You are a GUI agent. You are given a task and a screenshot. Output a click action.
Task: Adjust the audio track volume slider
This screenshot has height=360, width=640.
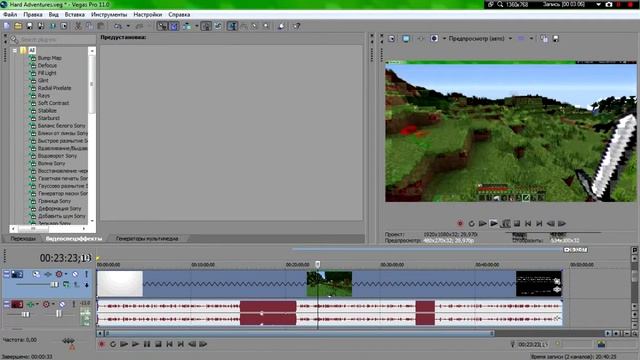pos(25,314)
